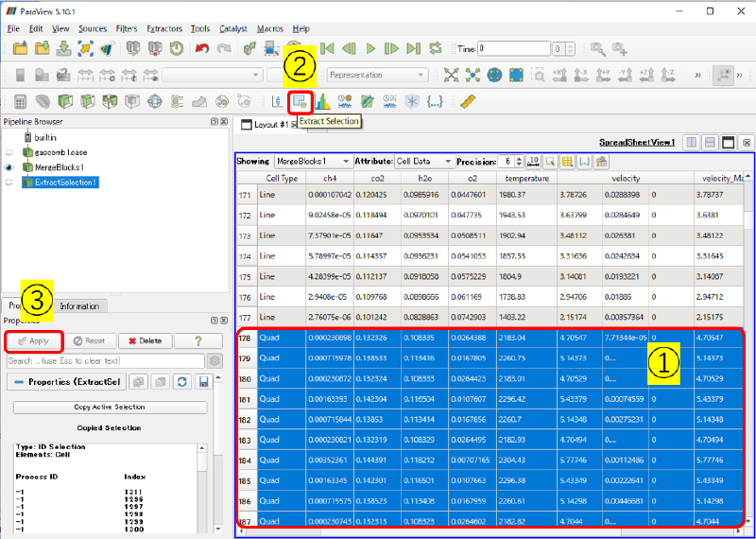Click the ruler measurement tool icon

(470, 101)
